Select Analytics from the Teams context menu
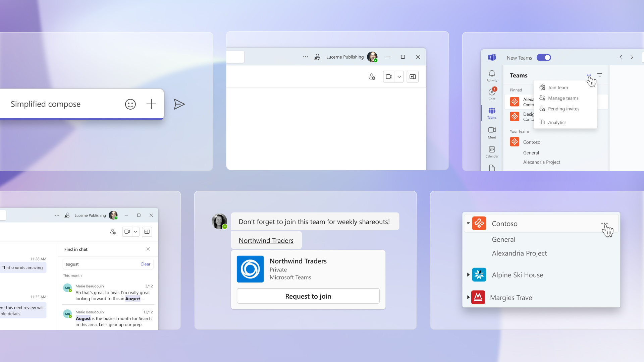 click(x=556, y=122)
